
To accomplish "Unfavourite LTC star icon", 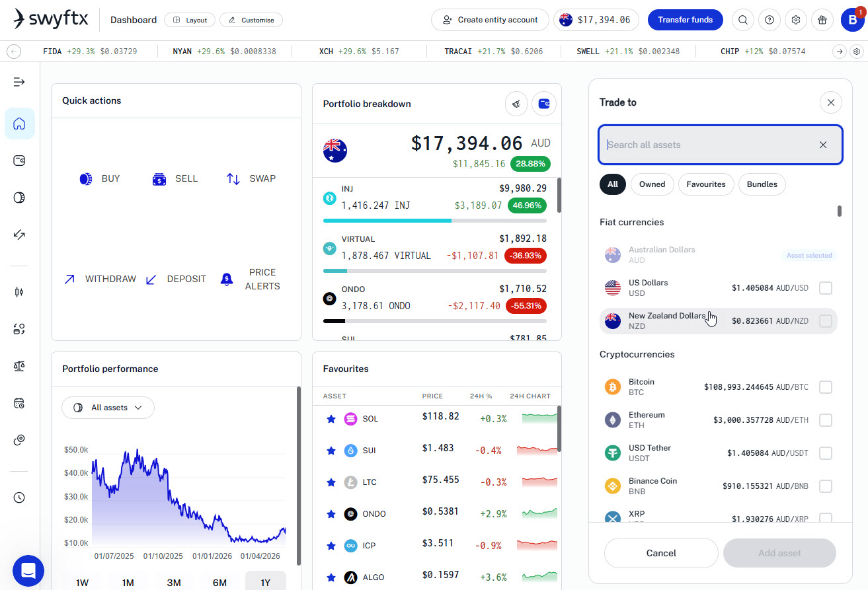I will click(x=331, y=482).
